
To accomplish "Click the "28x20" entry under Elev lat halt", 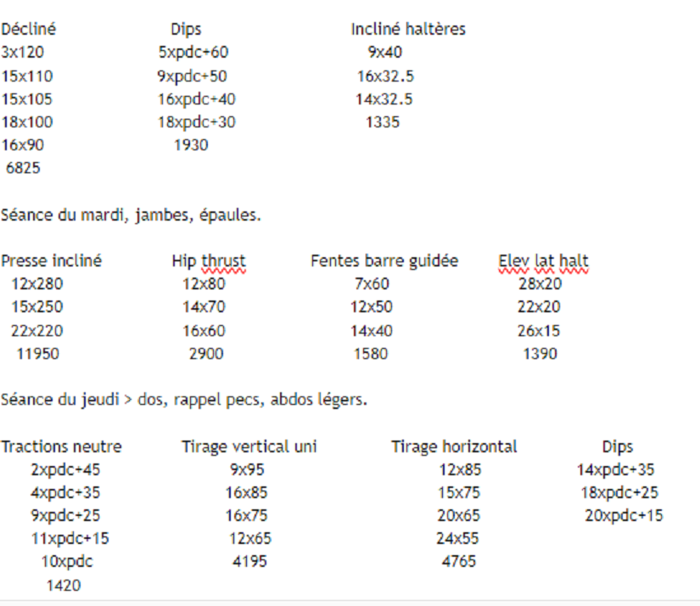I will pos(540,284).
